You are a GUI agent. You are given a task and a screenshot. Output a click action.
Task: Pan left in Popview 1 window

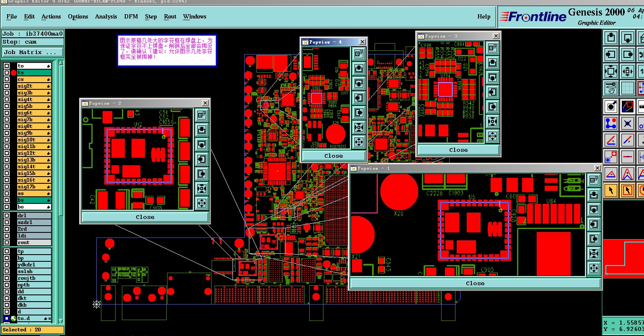(593, 224)
